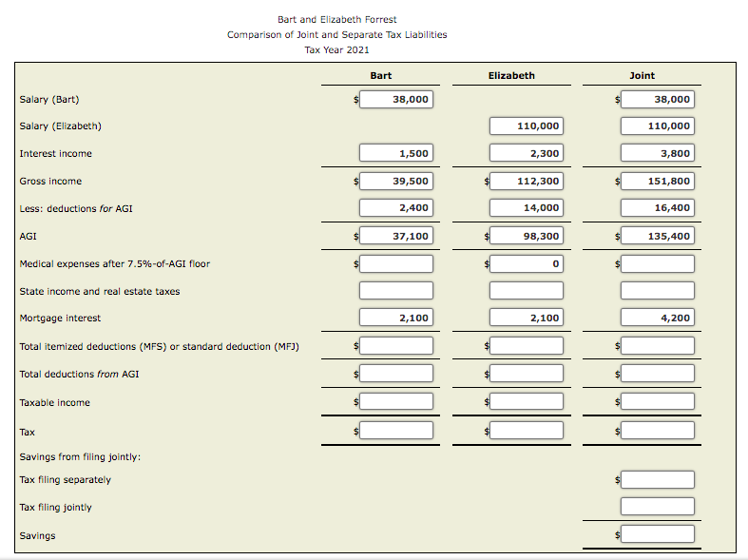This screenshot has width=748, height=560.
Task: Select Elizabeth's Salary (Elizabeth) field with 110,000
Action: point(527,126)
